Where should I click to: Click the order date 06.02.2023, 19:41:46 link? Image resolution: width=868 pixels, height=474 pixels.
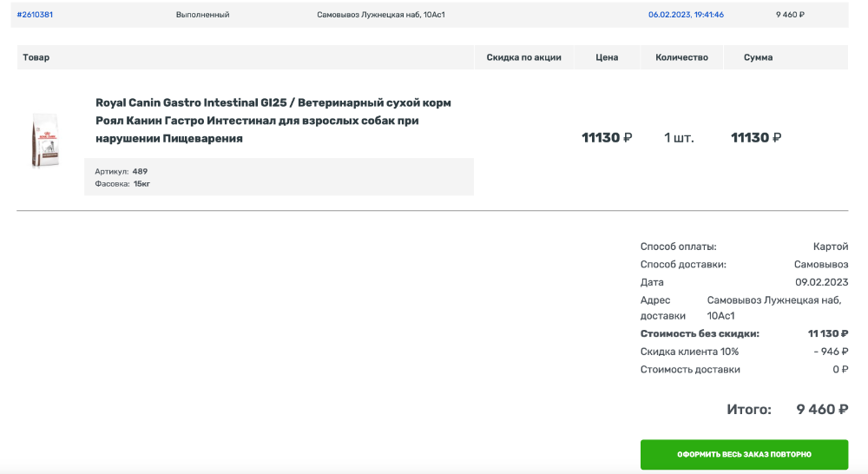coord(686,15)
